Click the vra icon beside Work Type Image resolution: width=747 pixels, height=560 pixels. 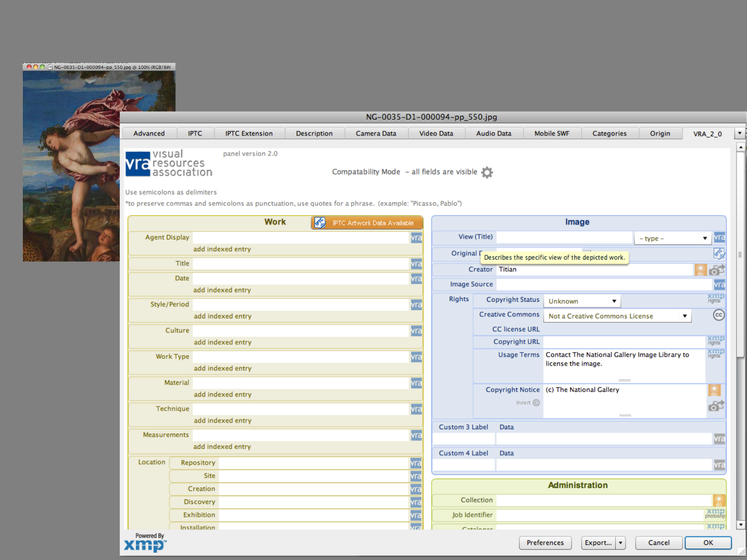pyautogui.click(x=416, y=357)
